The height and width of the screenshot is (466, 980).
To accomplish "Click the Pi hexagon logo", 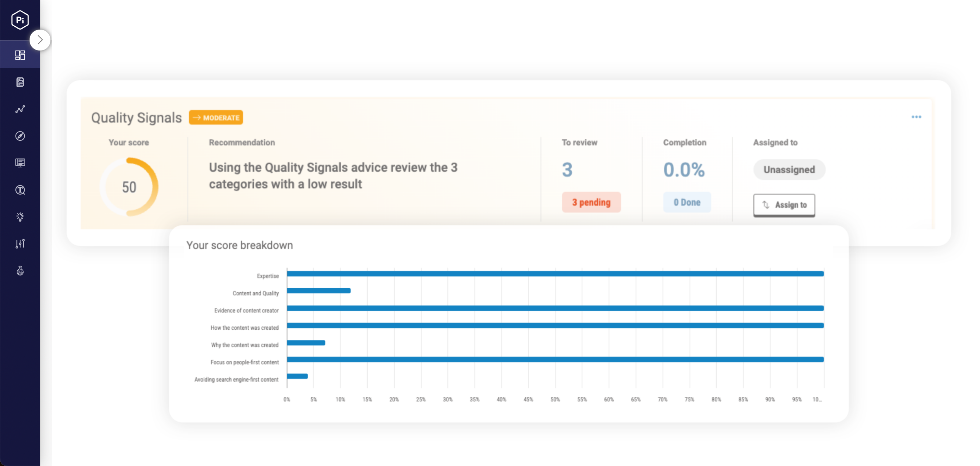I will coord(20,20).
